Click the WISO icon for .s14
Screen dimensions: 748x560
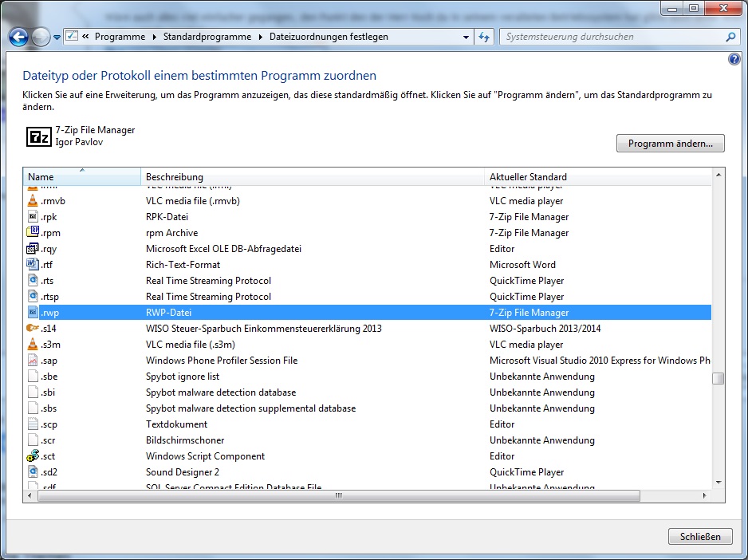click(32, 328)
